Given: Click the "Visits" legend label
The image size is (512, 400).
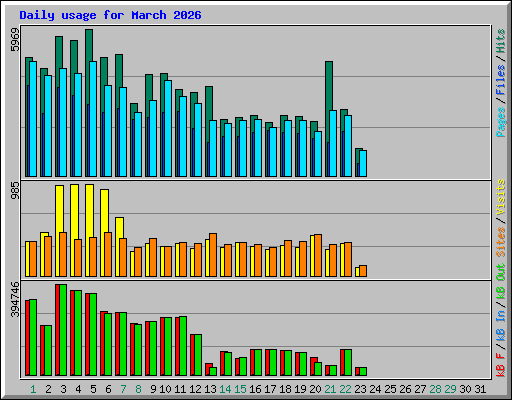Looking at the screenshot, I should coord(501,197).
